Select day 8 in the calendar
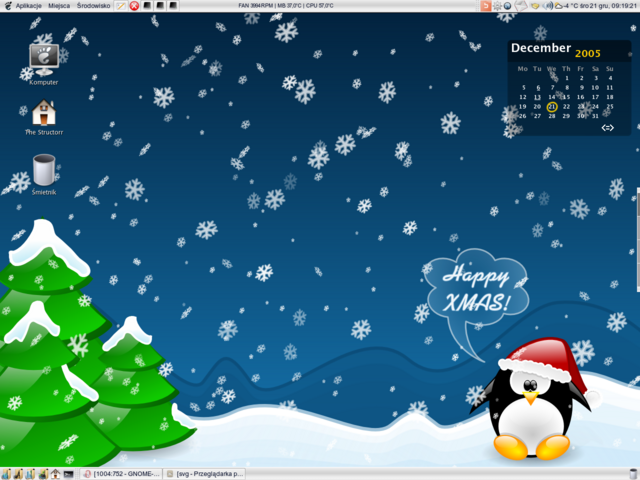This screenshot has width=640, height=480. pos(567,87)
